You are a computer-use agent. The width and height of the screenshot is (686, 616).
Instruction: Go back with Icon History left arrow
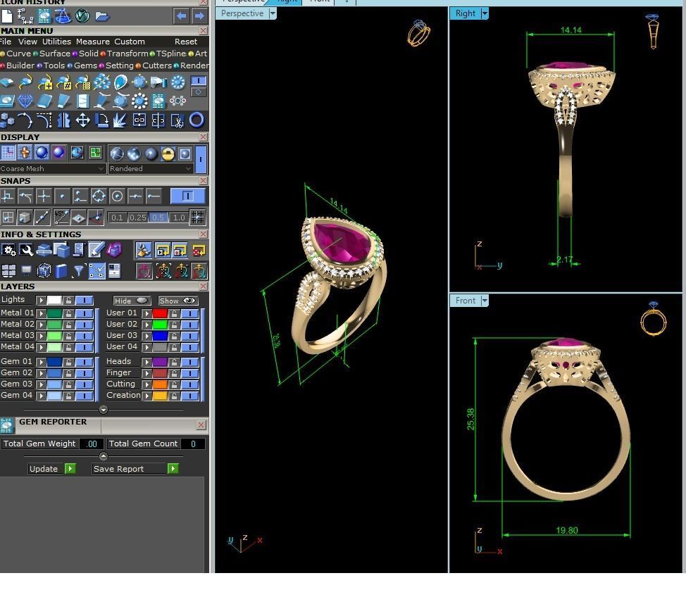(181, 16)
